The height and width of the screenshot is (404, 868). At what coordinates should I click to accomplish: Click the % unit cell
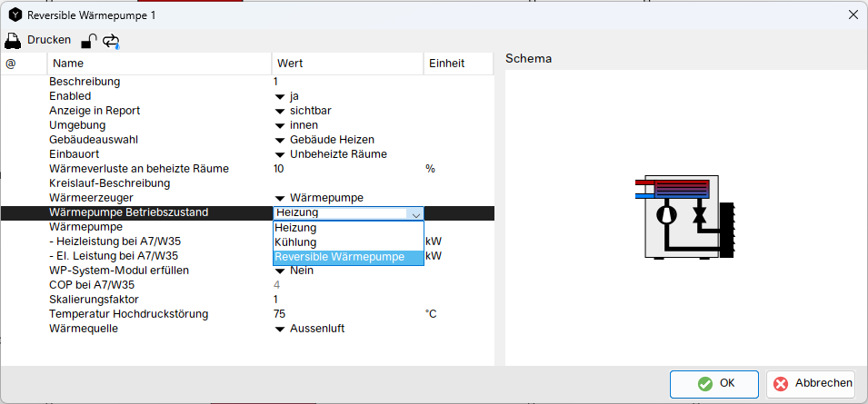[x=430, y=169]
